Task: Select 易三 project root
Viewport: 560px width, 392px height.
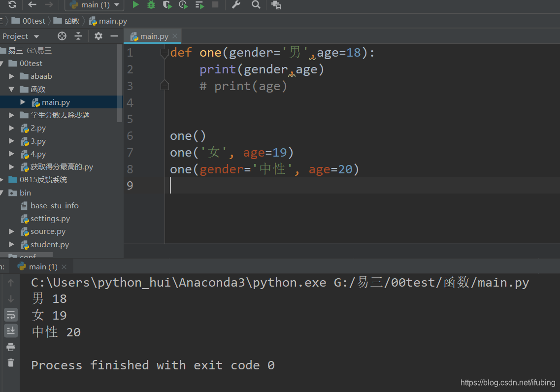Action: [30, 50]
